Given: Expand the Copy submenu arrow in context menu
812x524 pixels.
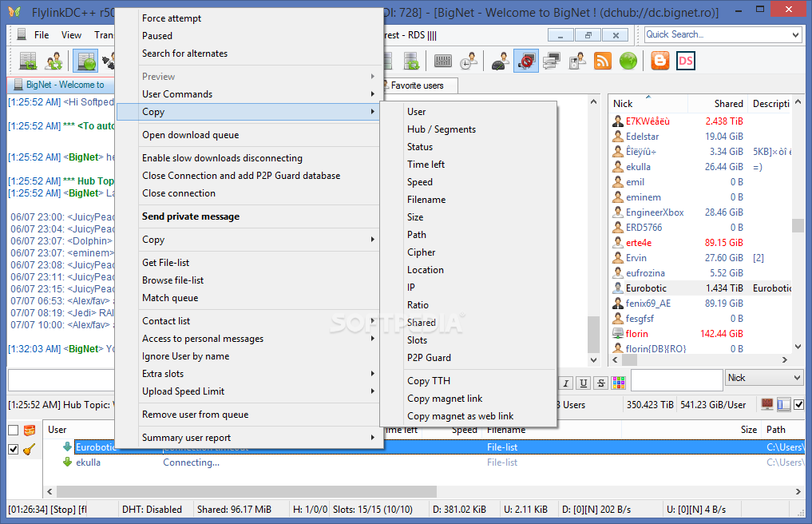Looking at the screenshot, I should coord(372,112).
